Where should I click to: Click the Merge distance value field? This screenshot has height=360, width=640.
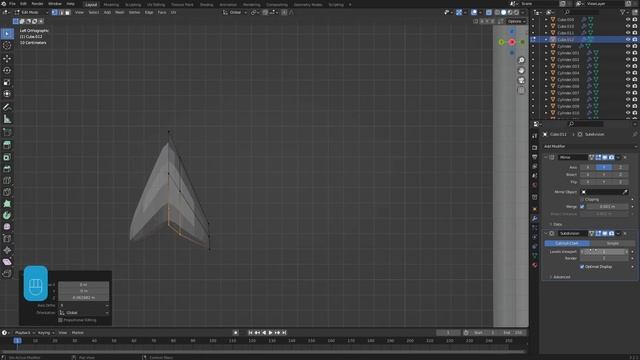607,207
